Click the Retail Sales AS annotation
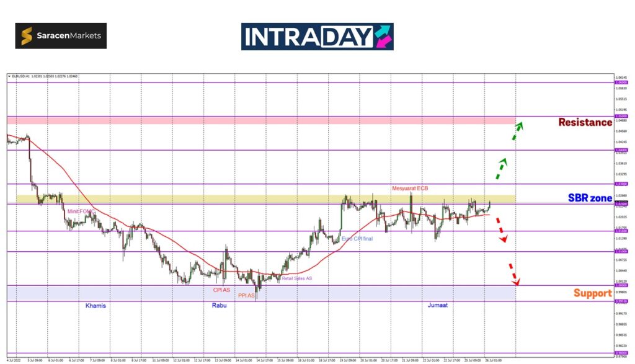Image resolution: width=635 pixels, height=364 pixels. pos(297,278)
